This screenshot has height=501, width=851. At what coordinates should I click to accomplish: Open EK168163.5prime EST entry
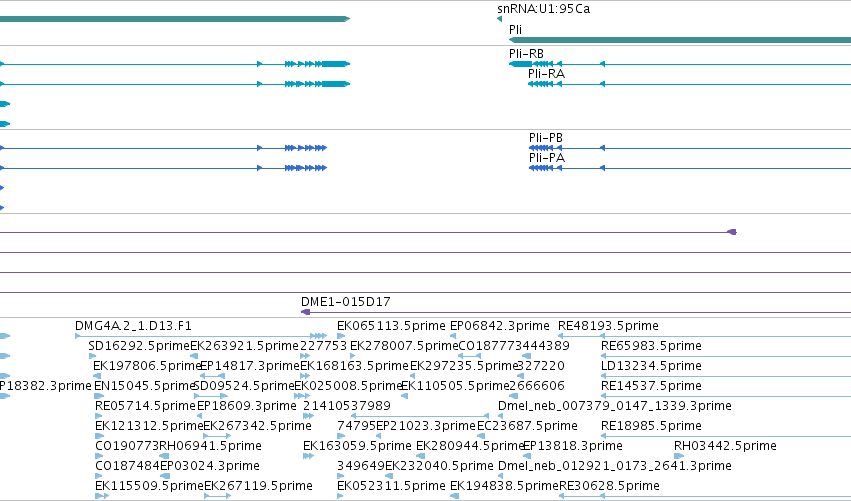[354, 366]
